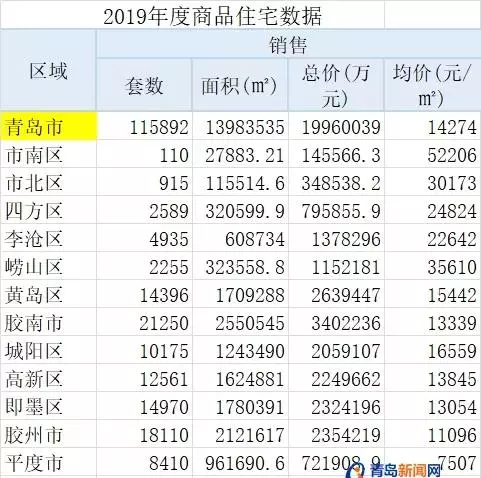481x478 pixels.
Task: Click the 崂山区 row label
Action: (x=48, y=266)
